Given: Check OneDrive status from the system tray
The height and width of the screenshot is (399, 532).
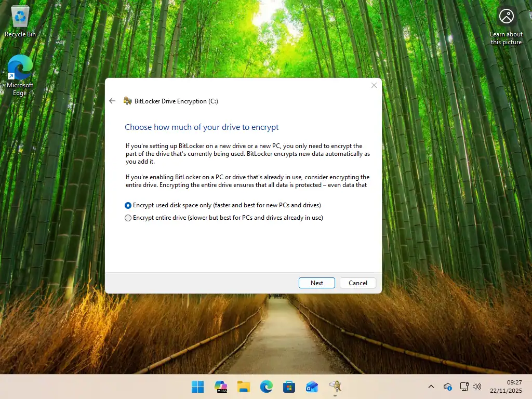Looking at the screenshot, I should click(447, 387).
